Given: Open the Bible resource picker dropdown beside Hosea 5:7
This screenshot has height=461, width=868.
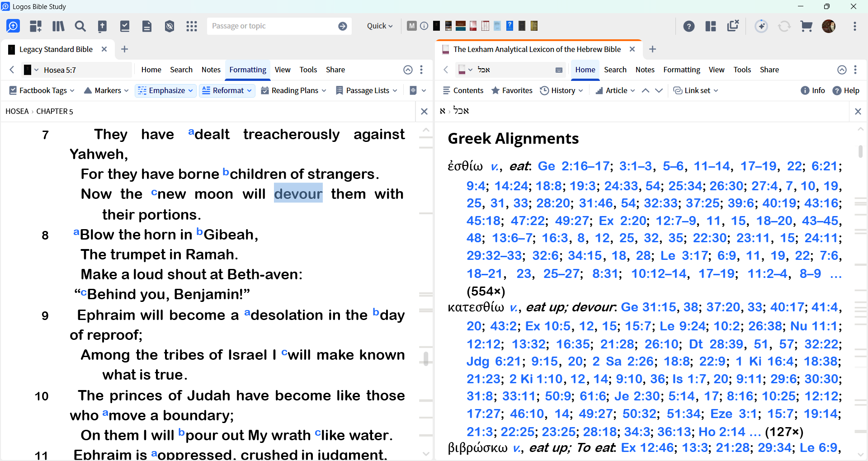Looking at the screenshot, I should tap(31, 70).
